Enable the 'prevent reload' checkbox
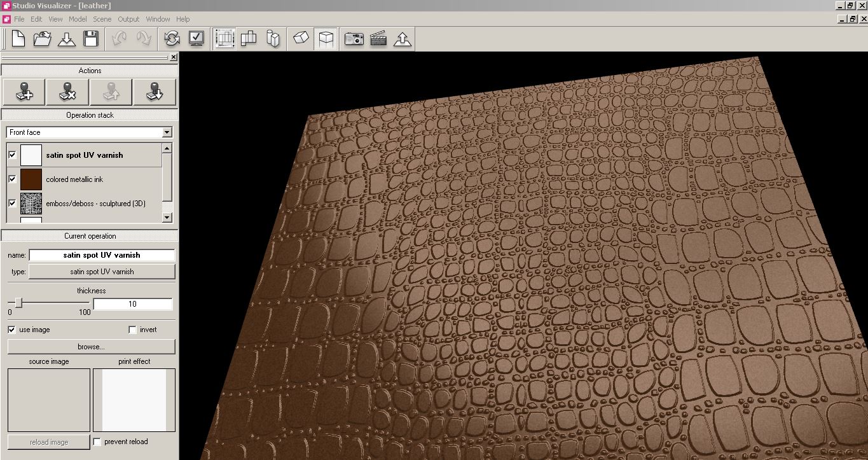Viewport: 868px width, 460px height. click(97, 442)
